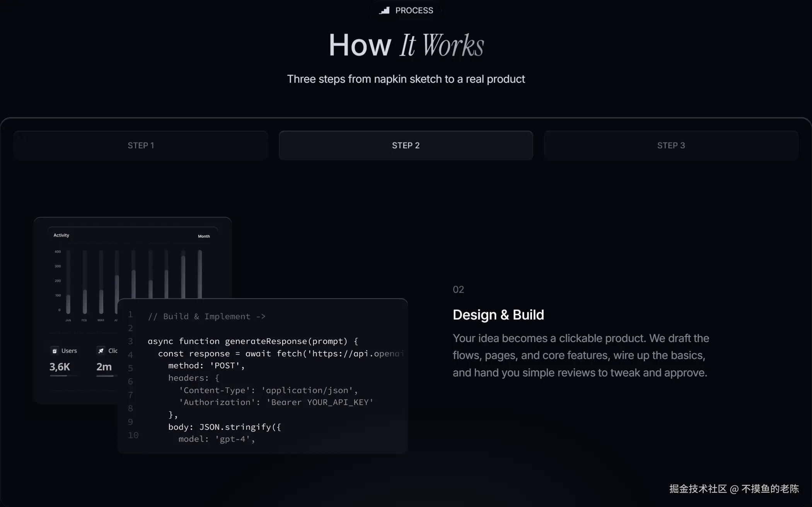Click the rocket icon beside Clicks
The height and width of the screenshot is (507, 812).
(x=101, y=351)
